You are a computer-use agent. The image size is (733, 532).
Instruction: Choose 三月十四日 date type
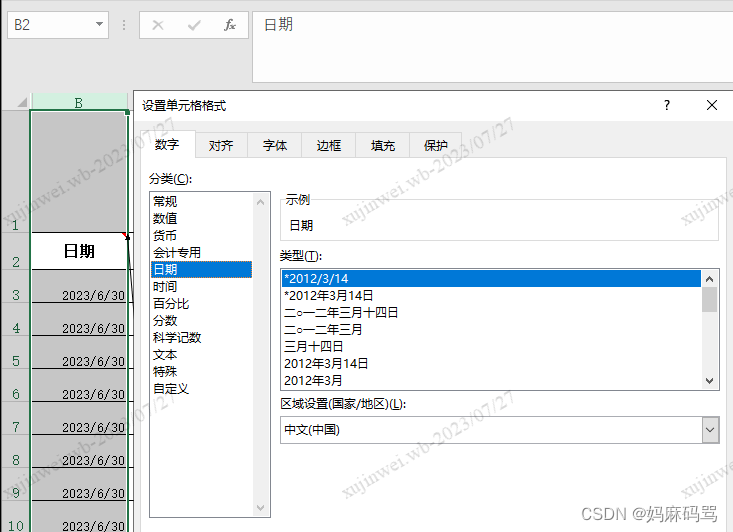(491, 346)
